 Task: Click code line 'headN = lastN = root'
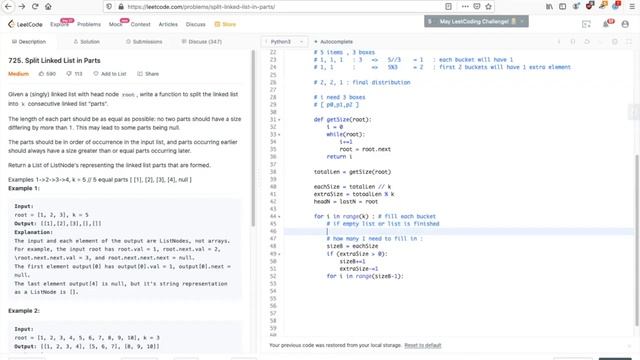click(346, 202)
